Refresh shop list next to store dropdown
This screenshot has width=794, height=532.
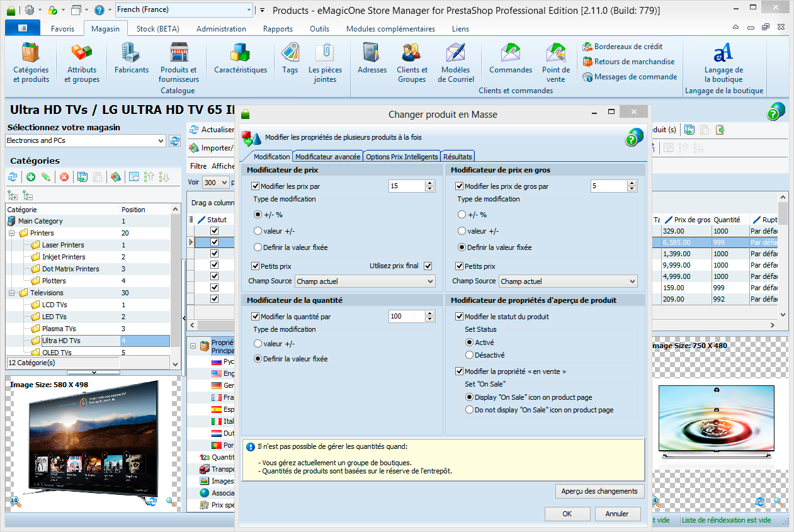[x=175, y=140]
